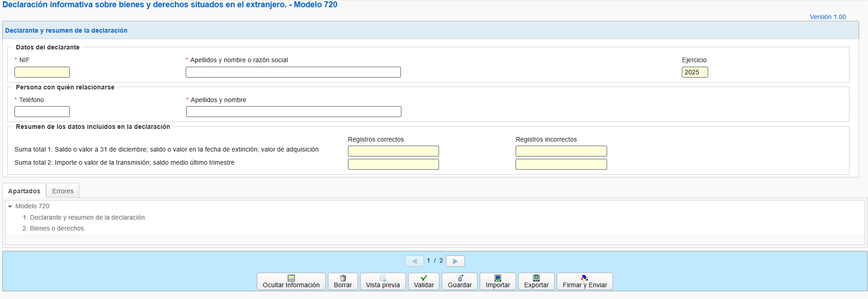868x299 pixels.
Task: Click the Exportar button
Action: (536, 281)
